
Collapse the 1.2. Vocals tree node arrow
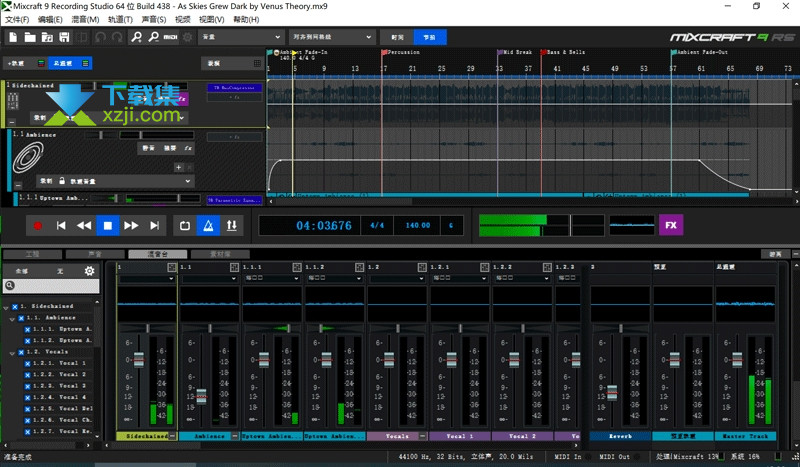tap(12, 353)
